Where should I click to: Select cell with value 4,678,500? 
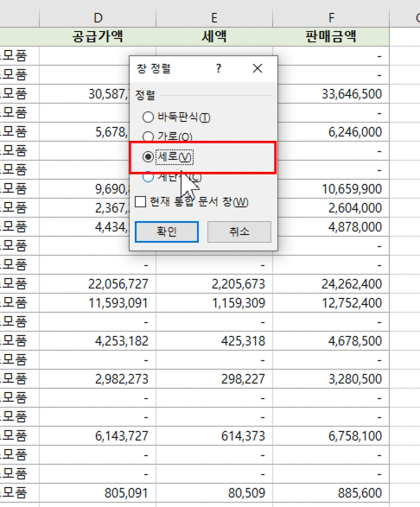click(x=331, y=341)
